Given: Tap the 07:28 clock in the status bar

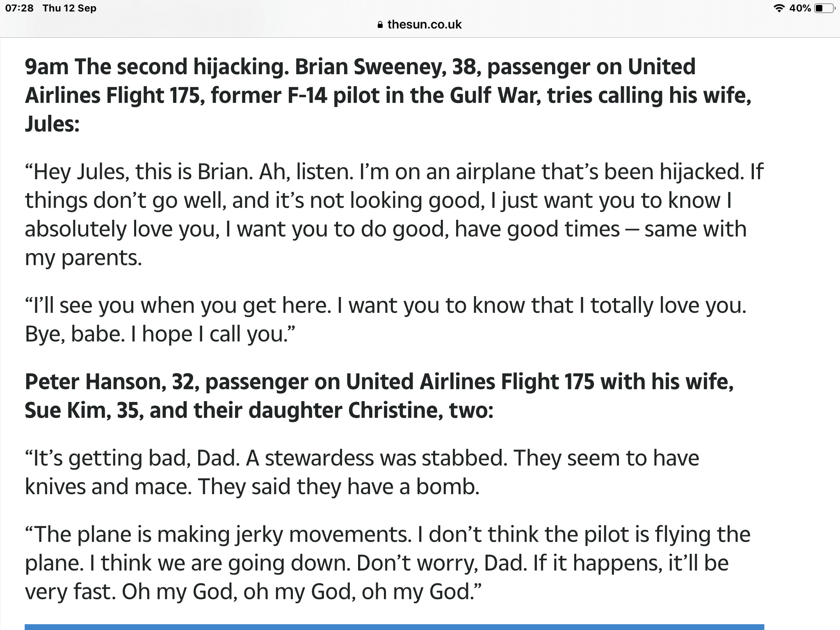Looking at the screenshot, I should click(19, 8).
